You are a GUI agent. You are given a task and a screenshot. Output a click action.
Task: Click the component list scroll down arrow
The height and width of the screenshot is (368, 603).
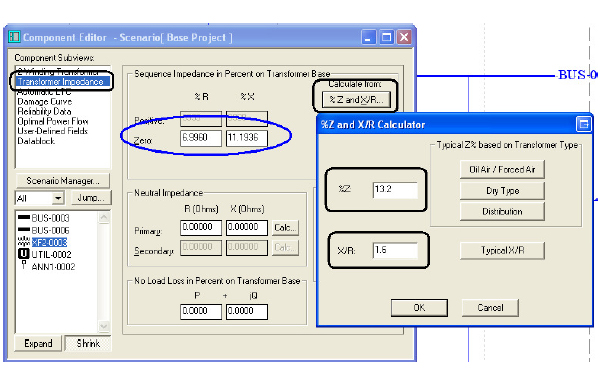[x=104, y=326]
